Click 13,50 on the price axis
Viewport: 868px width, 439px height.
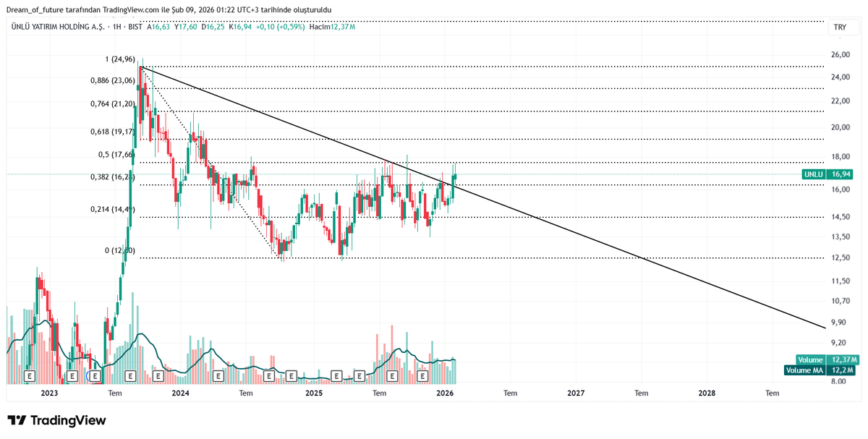841,236
